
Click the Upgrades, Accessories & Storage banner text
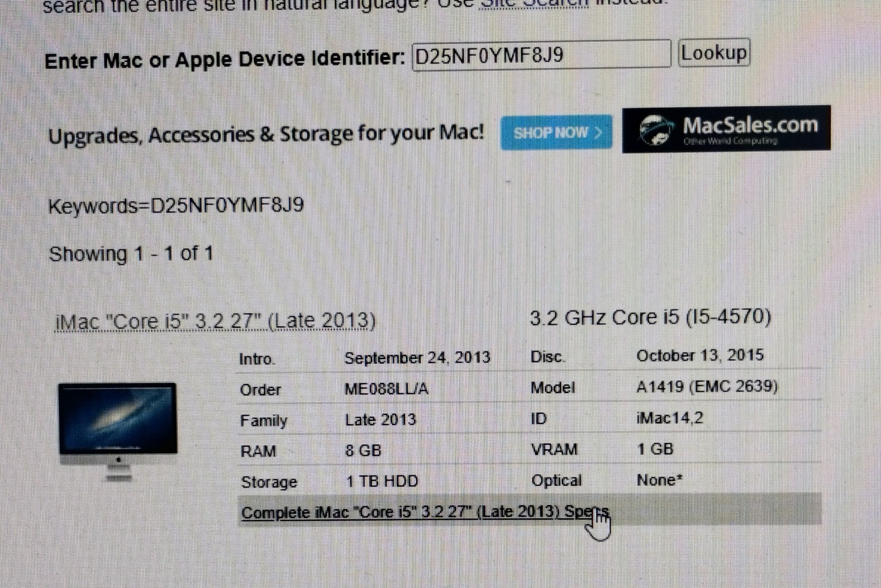[267, 134]
